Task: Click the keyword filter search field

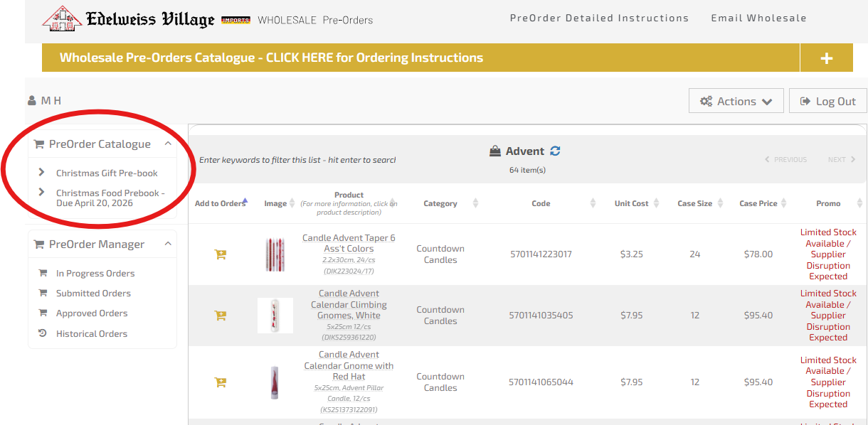Action: click(x=297, y=160)
